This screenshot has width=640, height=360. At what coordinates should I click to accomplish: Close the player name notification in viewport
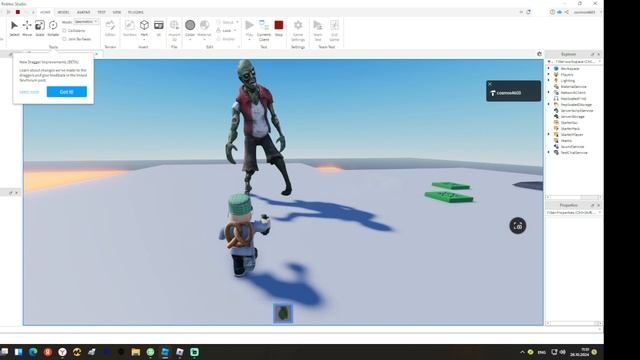(490, 84)
